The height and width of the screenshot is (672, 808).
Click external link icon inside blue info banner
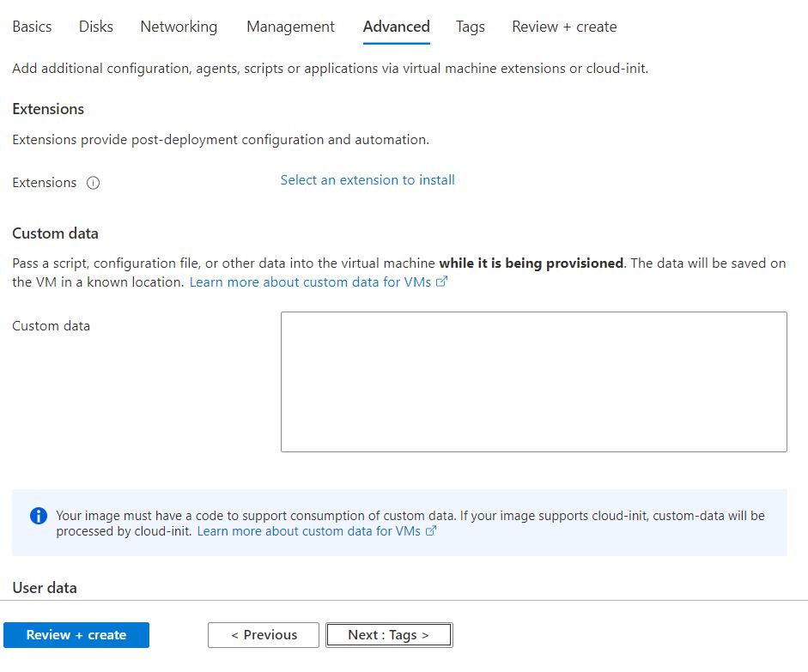[x=431, y=531]
